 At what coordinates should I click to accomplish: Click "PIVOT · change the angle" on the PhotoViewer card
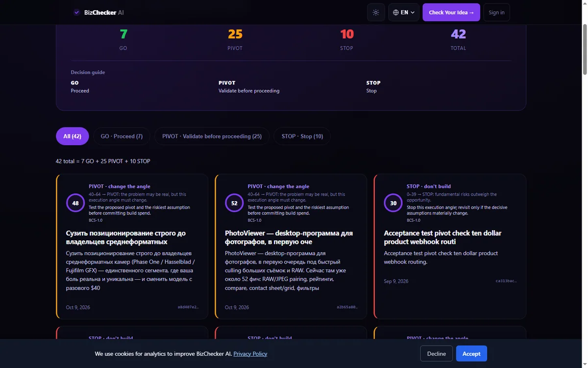(278, 186)
